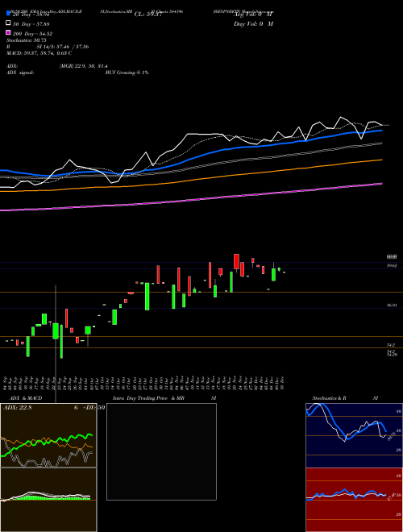Click the empty Intra Day Trading Price chart box

click(161, 451)
